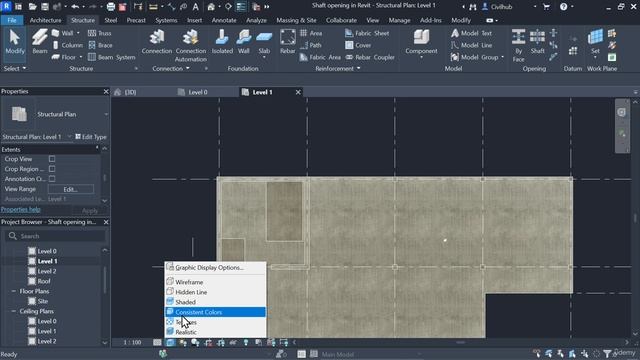The image size is (640, 360).
Task: Start the Beam System tool
Action: tap(111, 57)
